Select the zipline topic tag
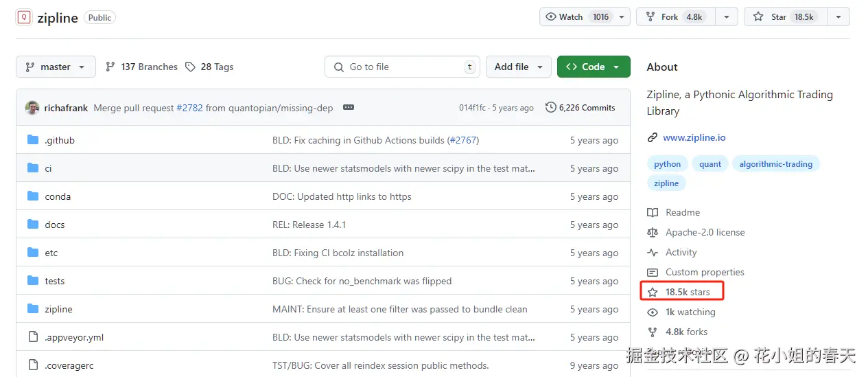 coord(666,183)
